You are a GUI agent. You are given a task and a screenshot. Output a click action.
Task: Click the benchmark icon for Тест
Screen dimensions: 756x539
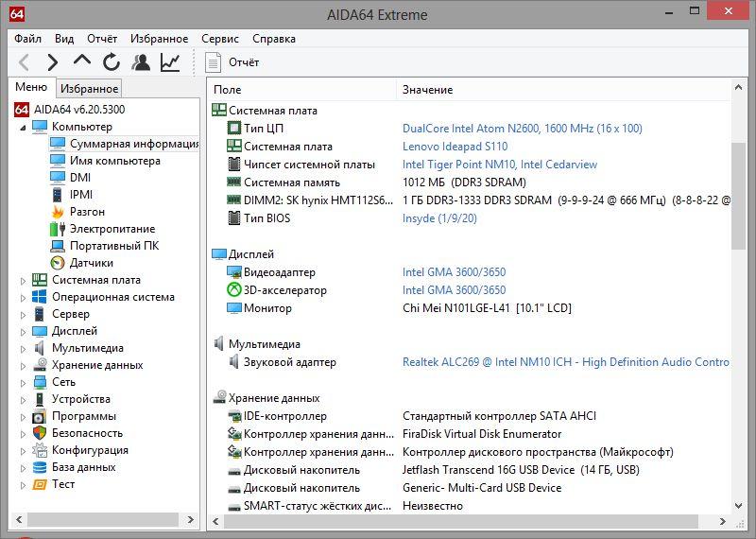pyautogui.click(x=40, y=484)
